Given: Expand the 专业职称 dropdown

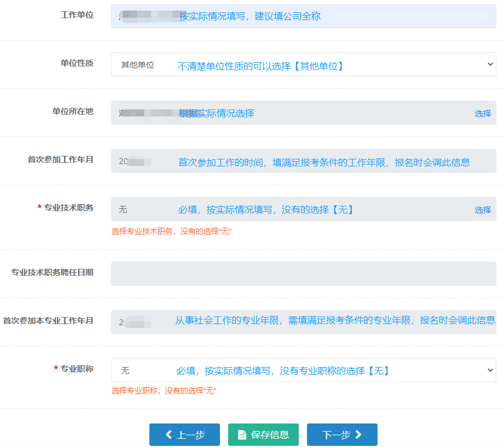Looking at the screenshot, I should (303, 371).
